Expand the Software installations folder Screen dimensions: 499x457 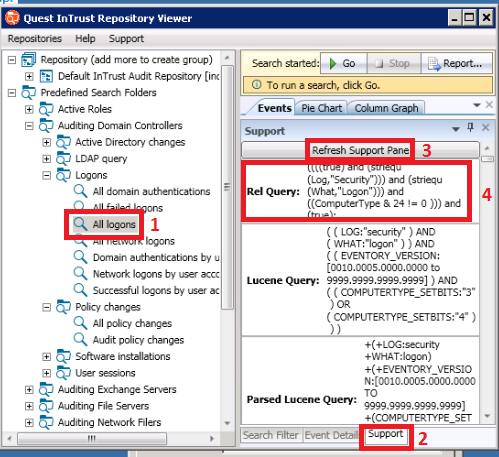pyautogui.click(x=47, y=356)
